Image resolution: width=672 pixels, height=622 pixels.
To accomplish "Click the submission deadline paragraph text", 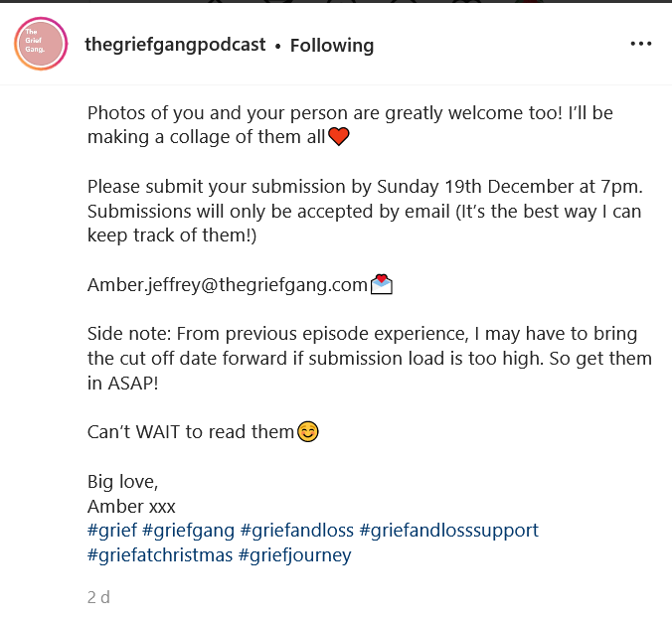I will [x=364, y=211].
